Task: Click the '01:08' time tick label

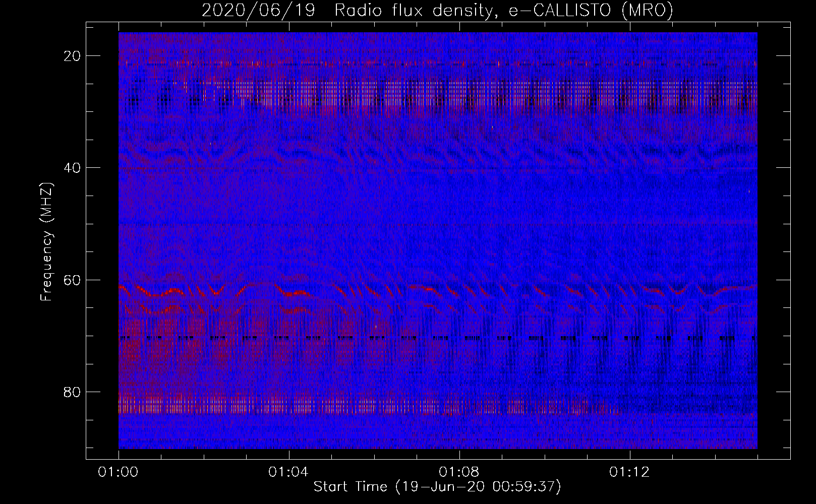Action: click(459, 472)
